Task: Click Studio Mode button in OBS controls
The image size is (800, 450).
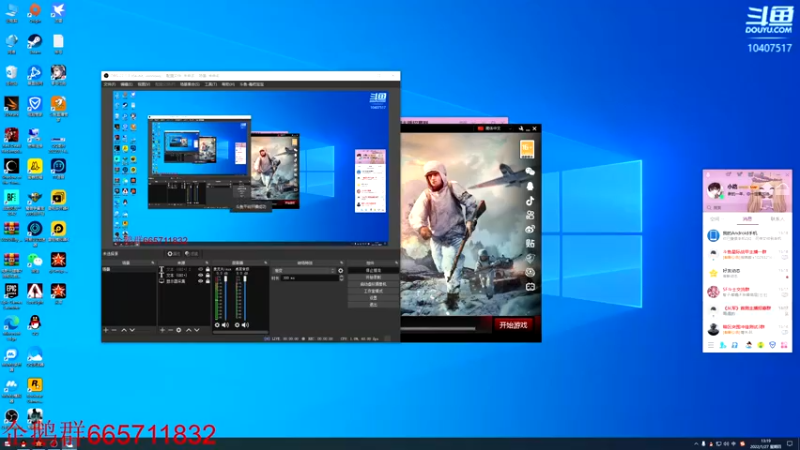Action: (x=373, y=291)
